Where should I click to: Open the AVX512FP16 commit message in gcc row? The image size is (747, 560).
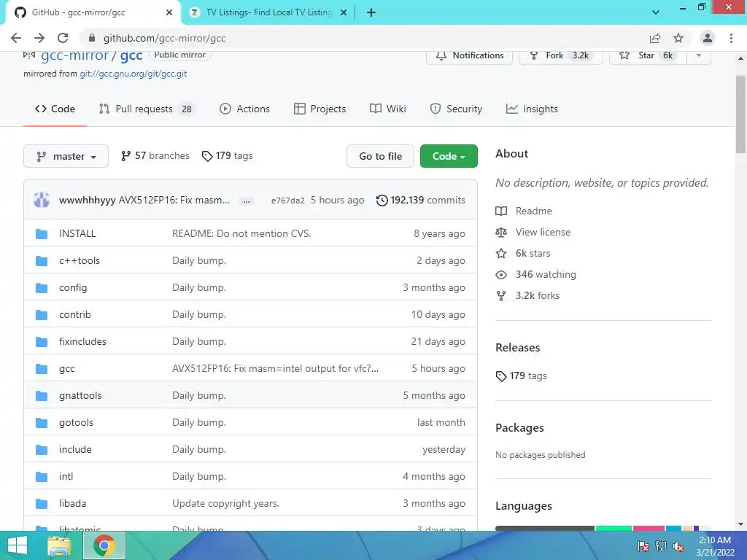[275, 368]
